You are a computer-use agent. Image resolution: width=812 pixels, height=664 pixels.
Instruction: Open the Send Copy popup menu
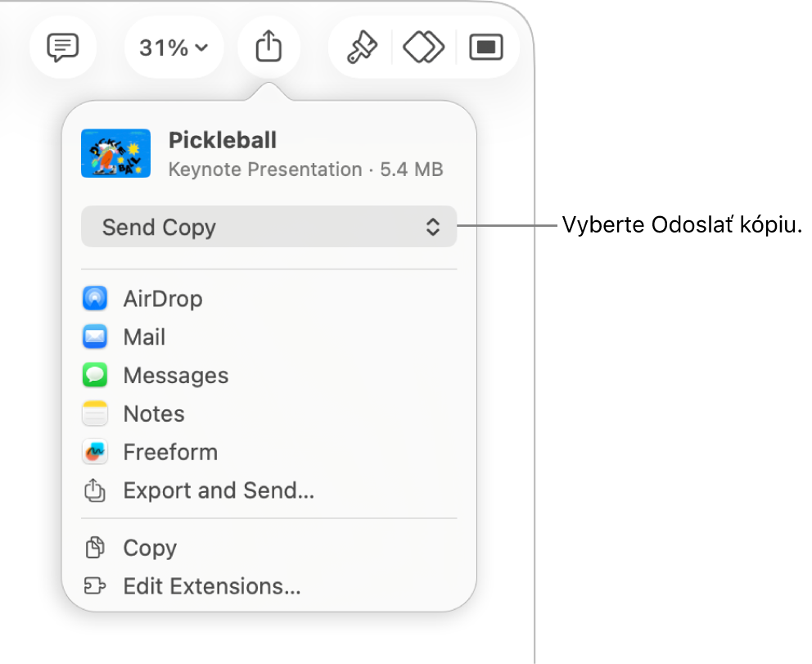tap(268, 227)
